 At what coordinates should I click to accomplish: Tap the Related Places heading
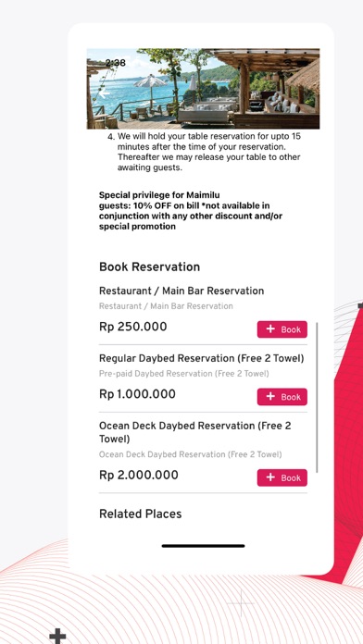pyautogui.click(x=140, y=514)
